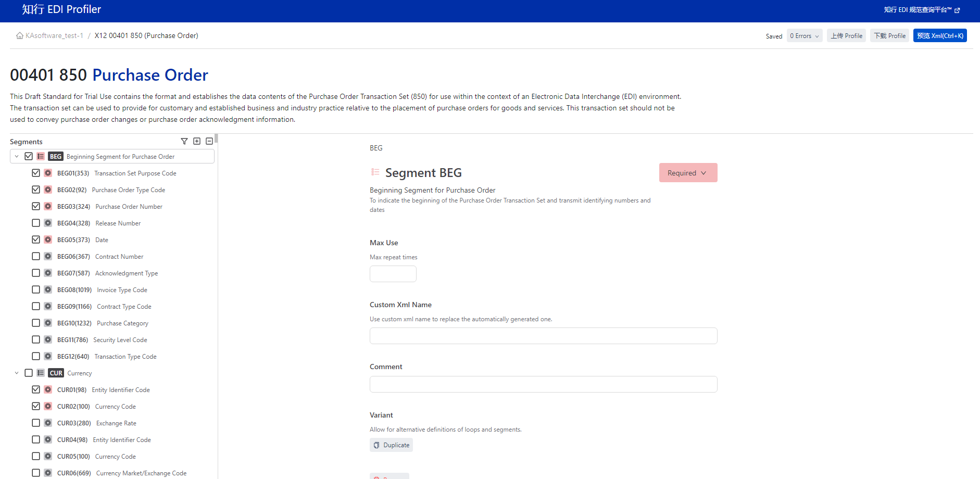Image resolution: width=980 pixels, height=479 pixels.
Task: Click the gray element icon for BEG09(1166)
Action: click(x=48, y=306)
